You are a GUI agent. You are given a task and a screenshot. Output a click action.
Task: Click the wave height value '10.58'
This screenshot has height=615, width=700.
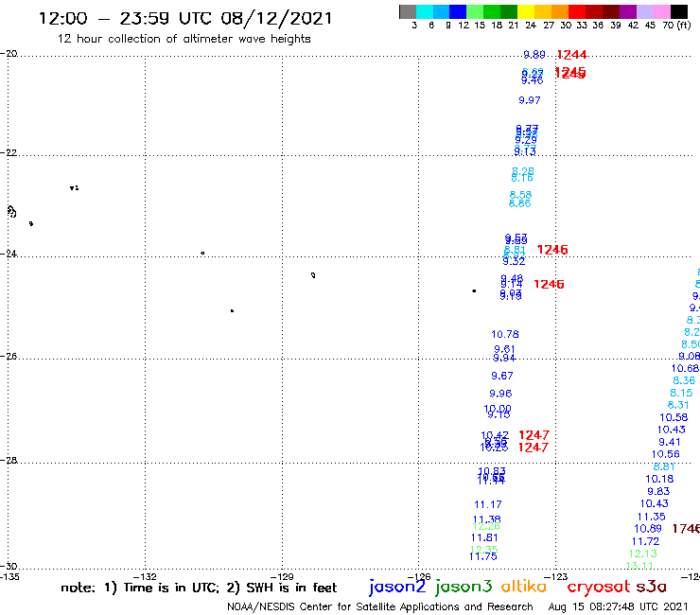click(x=674, y=417)
